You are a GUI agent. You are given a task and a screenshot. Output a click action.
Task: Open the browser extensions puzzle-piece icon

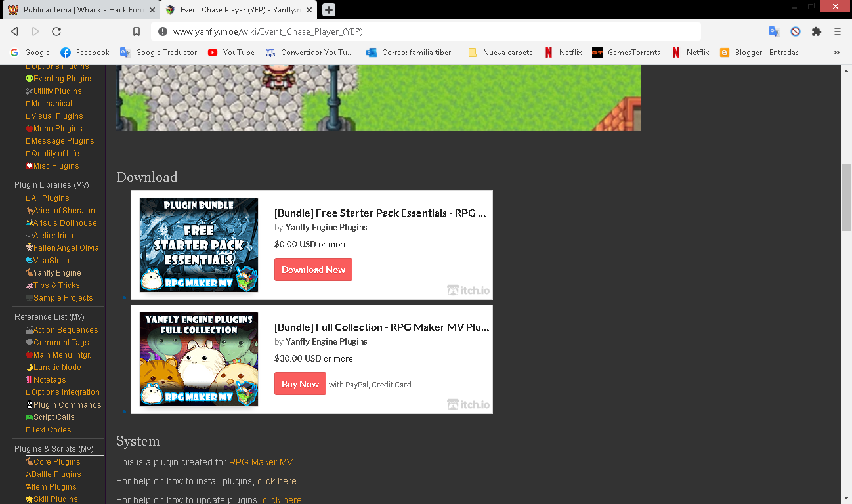815,31
